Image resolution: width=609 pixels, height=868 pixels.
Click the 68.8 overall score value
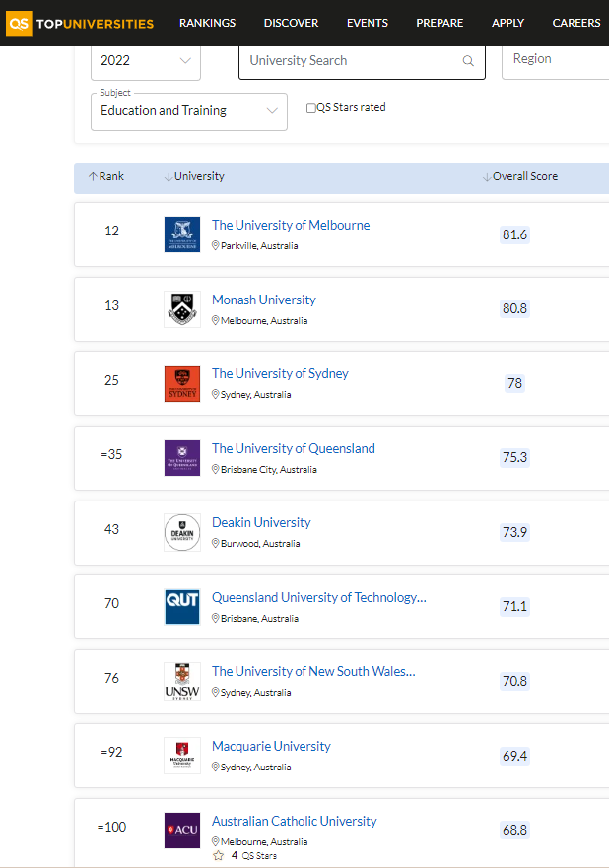tap(514, 830)
